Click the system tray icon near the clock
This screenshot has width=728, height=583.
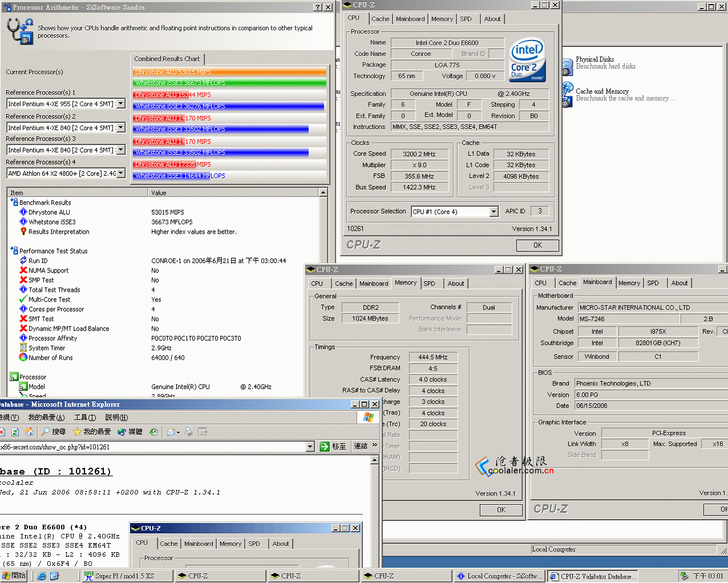pyautogui.click(x=683, y=576)
